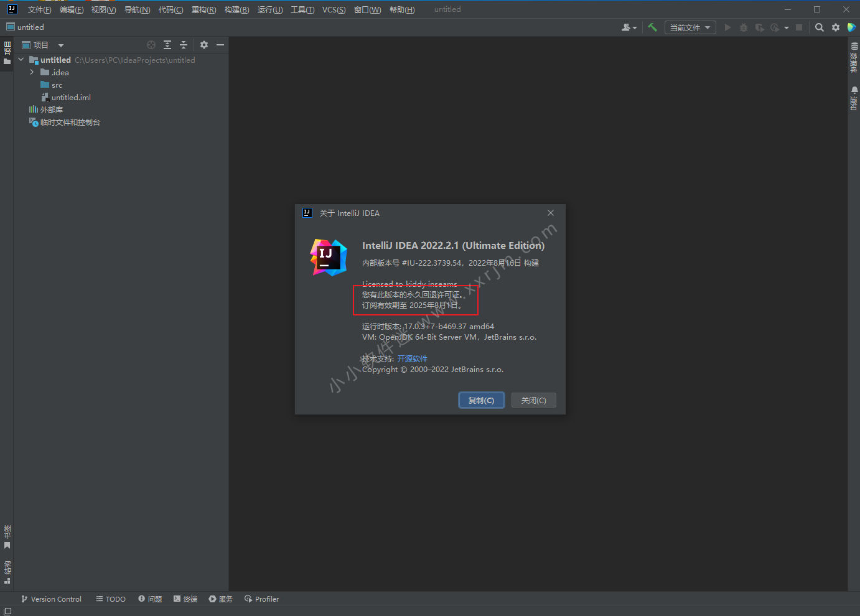The width and height of the screenshot is (860, 616).
Task: Open the 重构(R) menu
Action: [x=203, y=9]
